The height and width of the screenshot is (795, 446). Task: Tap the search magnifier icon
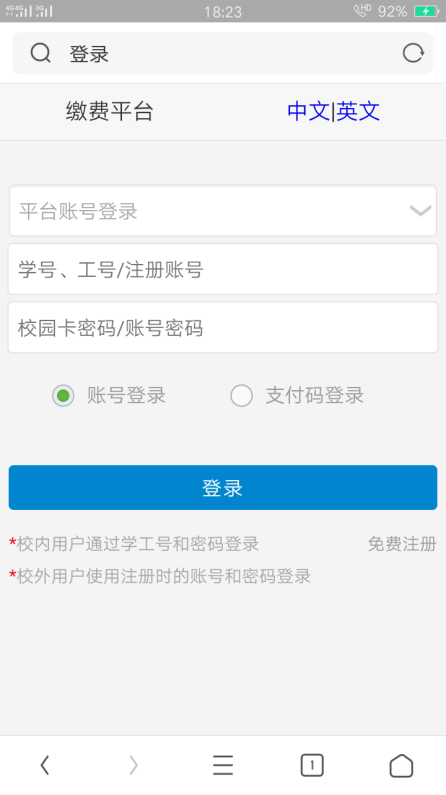coord(41,53)
